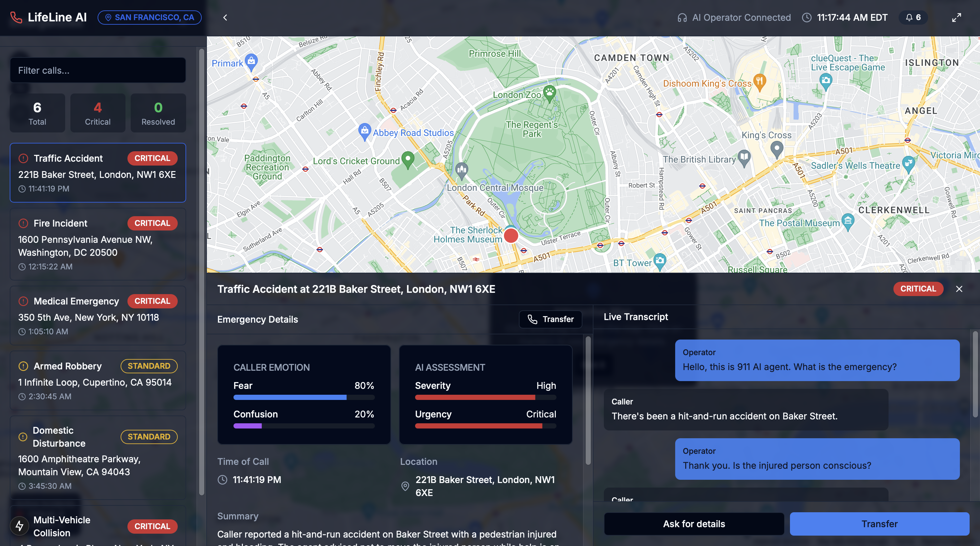The height and width of the screenshot is (546, 980).
Task: Click the lightning bolt quick action icon
Action: pos(19,526)
